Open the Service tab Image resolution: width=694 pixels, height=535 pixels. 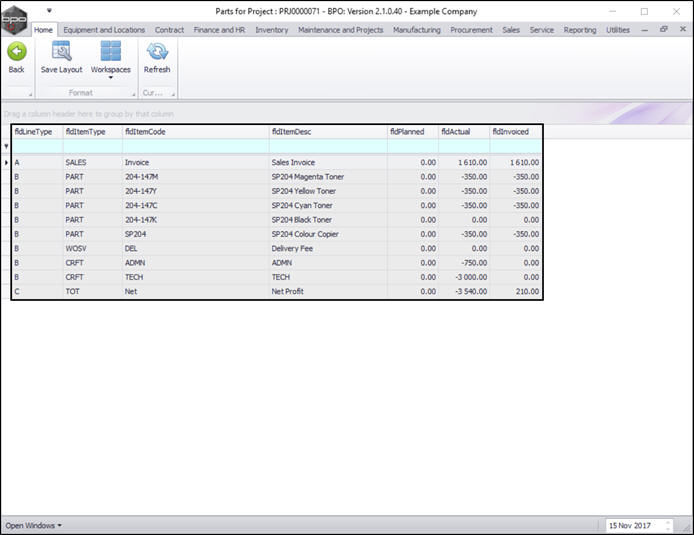[x=542, y=30]
